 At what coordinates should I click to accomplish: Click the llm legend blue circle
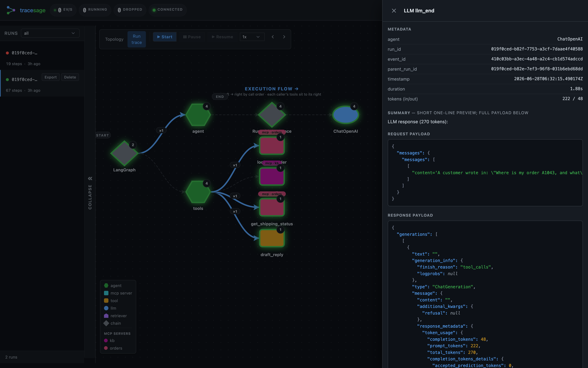click(106, 308)
